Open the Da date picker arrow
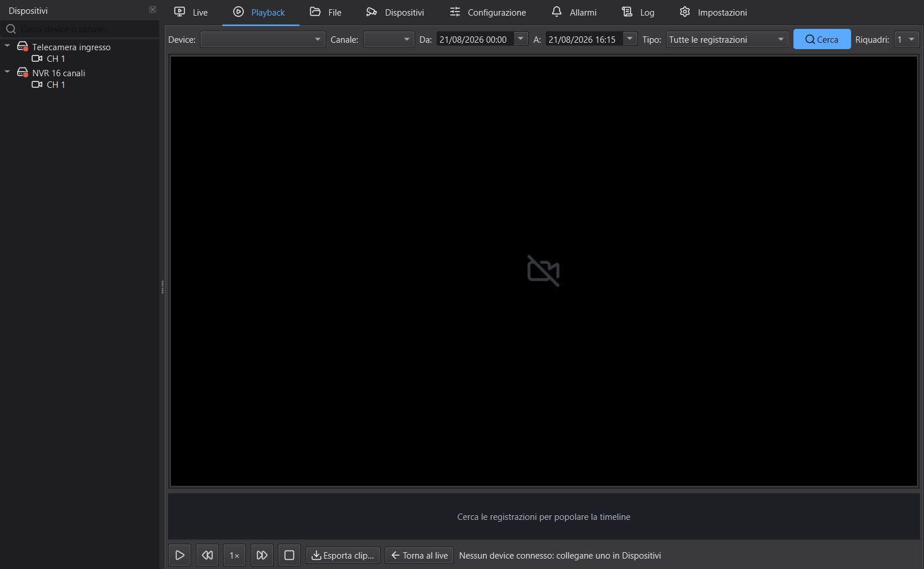Image resolution: width=924 pixels, height=569 pixels. [520, 39]
